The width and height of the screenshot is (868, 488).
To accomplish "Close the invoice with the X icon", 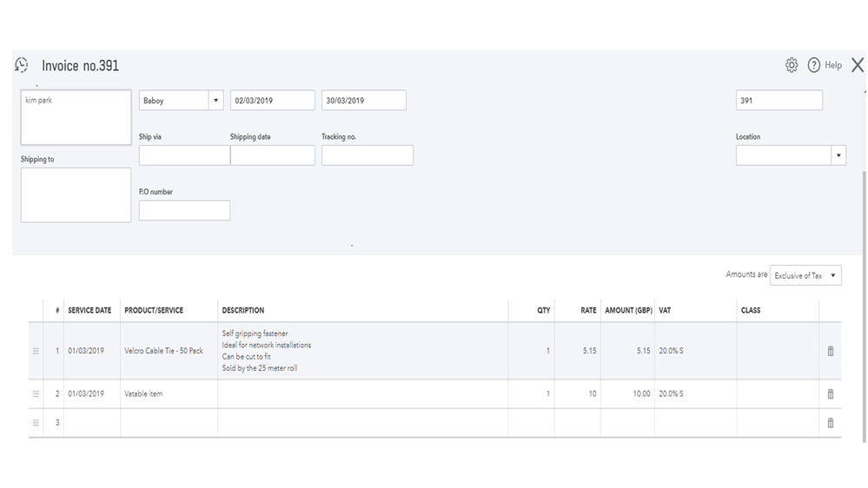I will click(x=858, y=65).
